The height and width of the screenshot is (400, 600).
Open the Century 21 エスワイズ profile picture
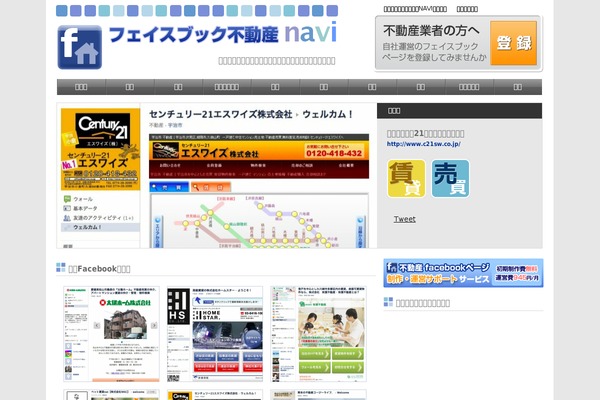[x=100, y=149]
